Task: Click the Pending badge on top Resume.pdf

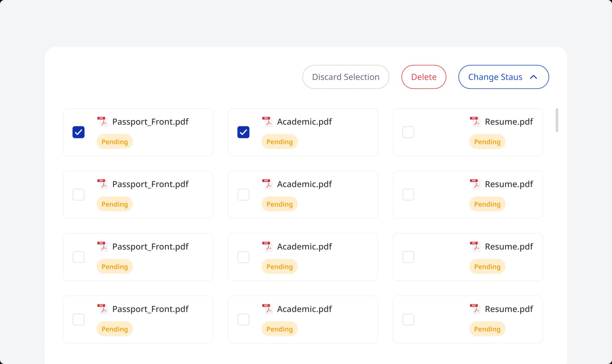Action: pos(487,141)
